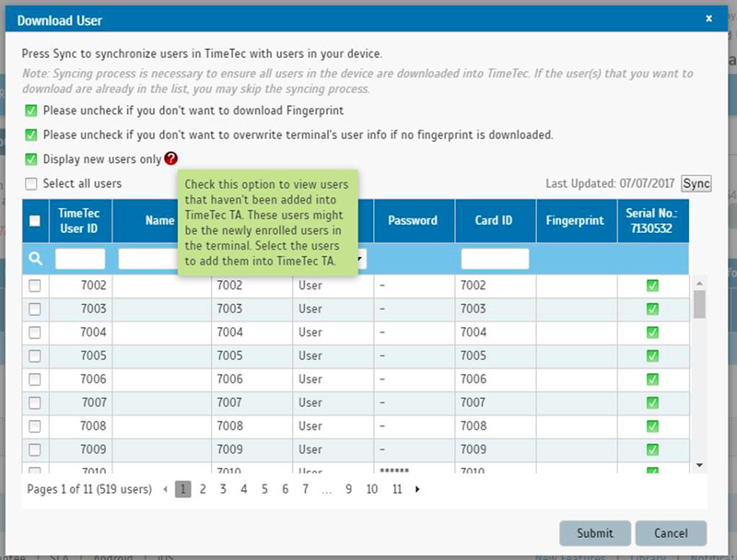The height and width of the screenshot is (560, 737).
Task: Click the table vertical scrollbar thumb
Action: pyautogui.click(x=699, y=304)
